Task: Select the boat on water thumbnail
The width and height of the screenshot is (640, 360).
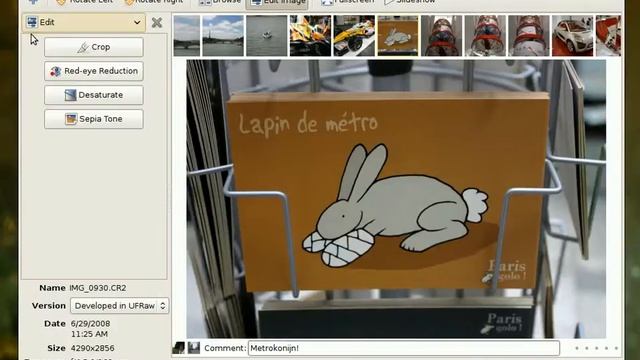Action: tap(267, 36)
